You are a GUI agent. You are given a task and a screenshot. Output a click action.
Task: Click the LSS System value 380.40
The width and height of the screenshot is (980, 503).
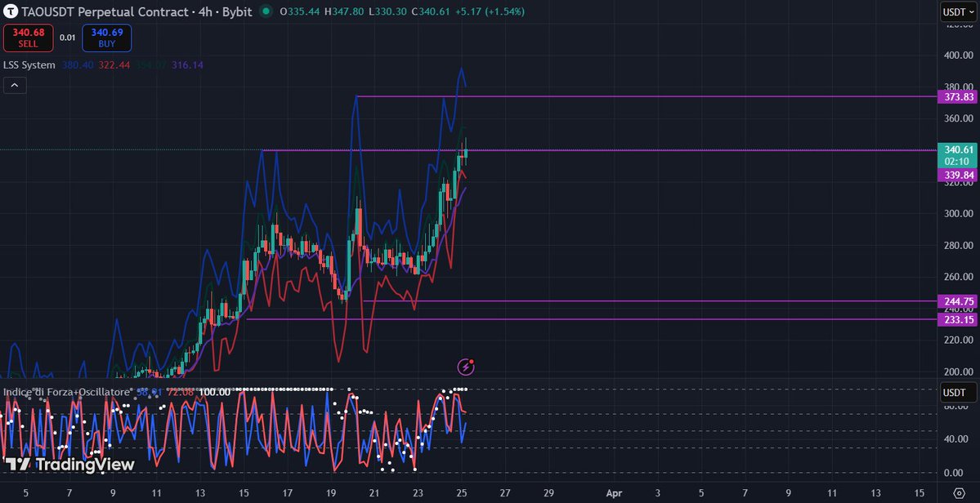point(78,65)
